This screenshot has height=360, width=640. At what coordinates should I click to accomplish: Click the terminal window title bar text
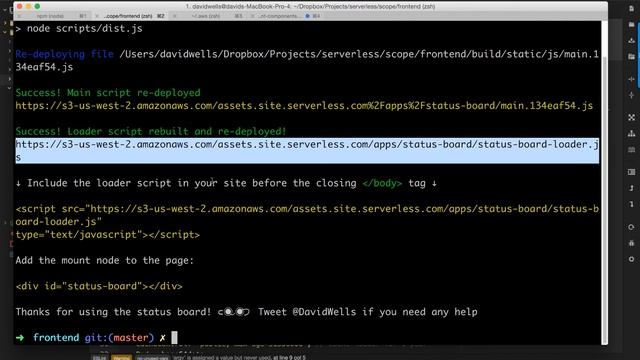point(310,7)
